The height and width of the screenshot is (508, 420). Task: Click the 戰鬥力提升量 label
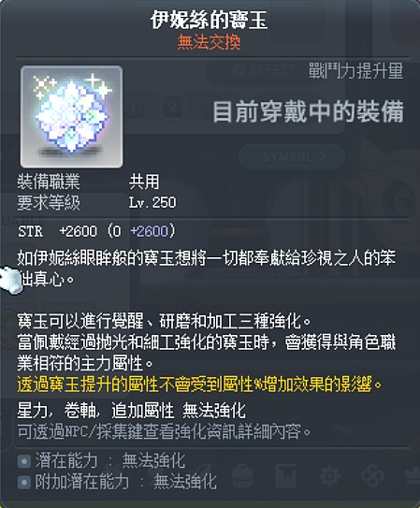click(x=355, y=70)
